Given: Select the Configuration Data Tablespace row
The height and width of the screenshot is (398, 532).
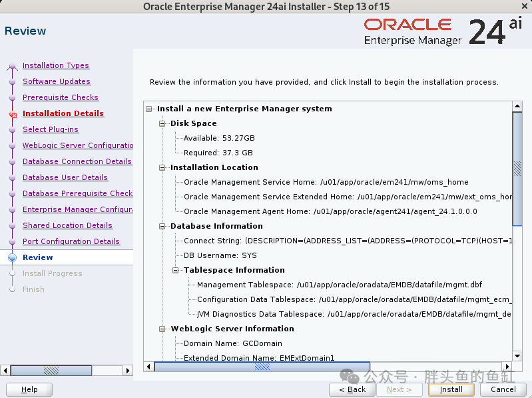Looking at the screenshot, I should point(354,299).
